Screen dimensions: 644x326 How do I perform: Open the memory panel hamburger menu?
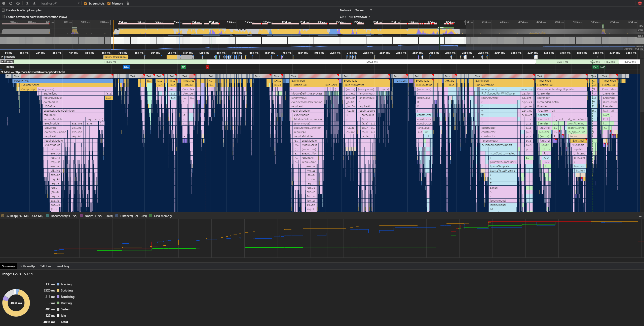(x=640, y=216)
